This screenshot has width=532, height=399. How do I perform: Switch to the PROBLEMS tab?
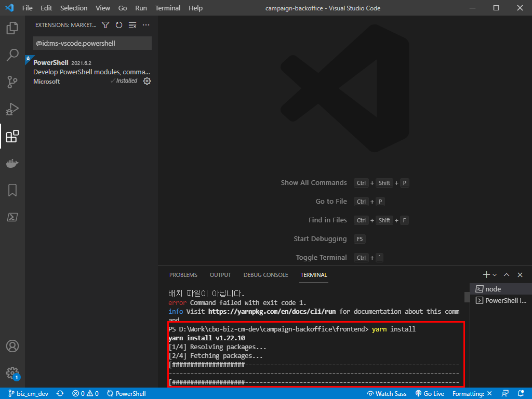point(183,275)
